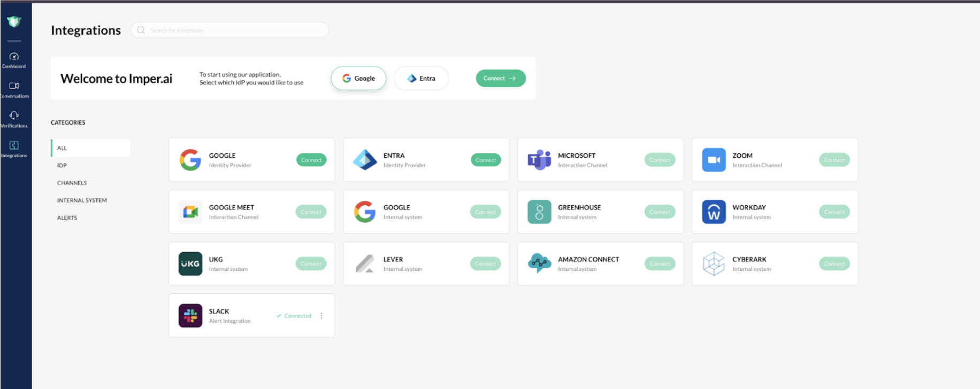The height and width of the screenshot is (389, 980).
Task: Click the WORKDAY card title
Action: [x=749, y=207]
